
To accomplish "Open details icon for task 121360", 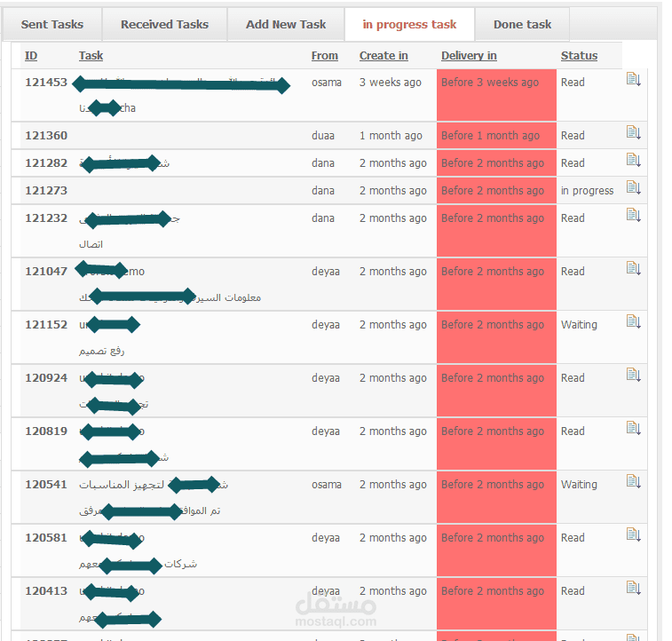I will click(x=634, y=132).
